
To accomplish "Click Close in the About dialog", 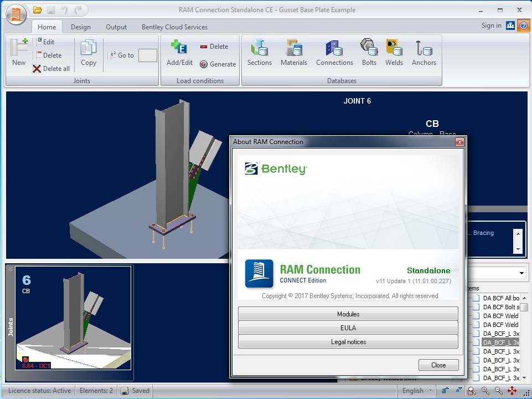I will pos(438,365).
